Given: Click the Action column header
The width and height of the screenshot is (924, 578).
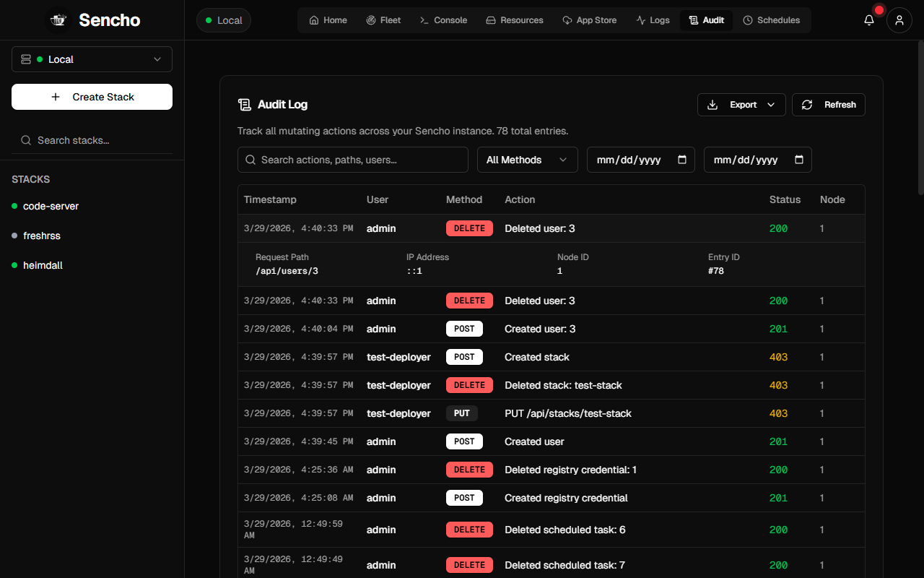Looking at the screenshot, I should pyautogui.click(x=520, y=199).
